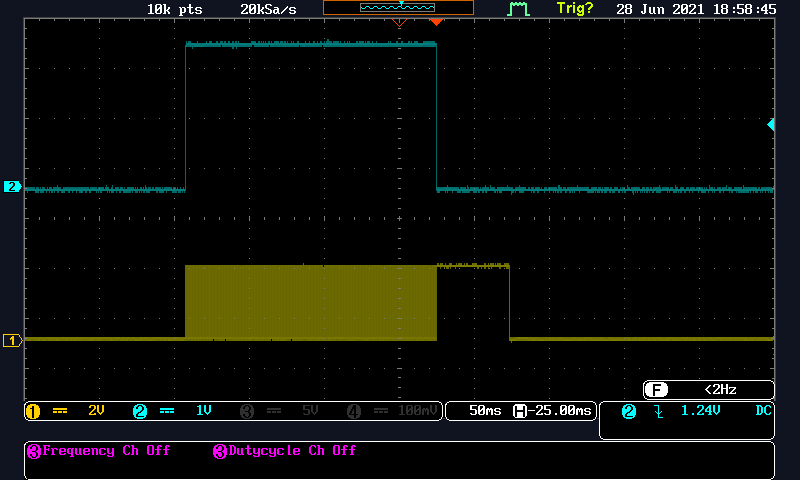Click the falling edge trigger slope icon
Viewport: 800px width, 480px height.
click(x=659, y=411)
